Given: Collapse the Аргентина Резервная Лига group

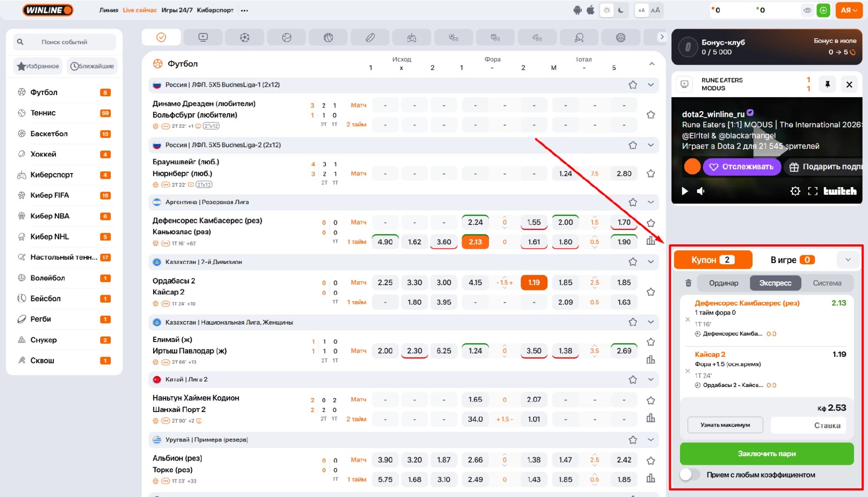Looking at the screenshot, I should [x=650, y=202].
